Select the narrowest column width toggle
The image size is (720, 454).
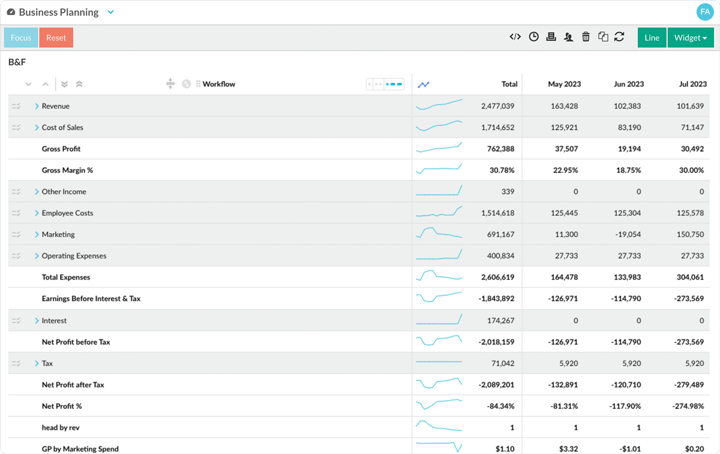370,84
